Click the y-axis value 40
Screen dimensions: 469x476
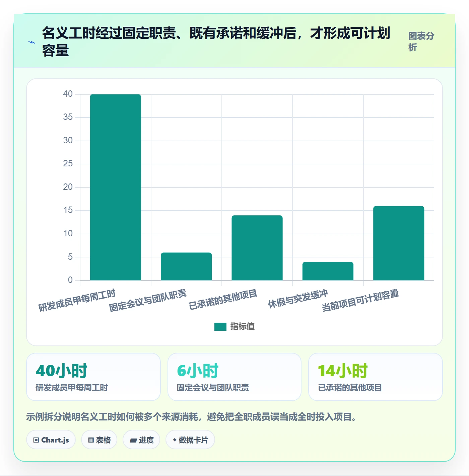coord(68,94)
